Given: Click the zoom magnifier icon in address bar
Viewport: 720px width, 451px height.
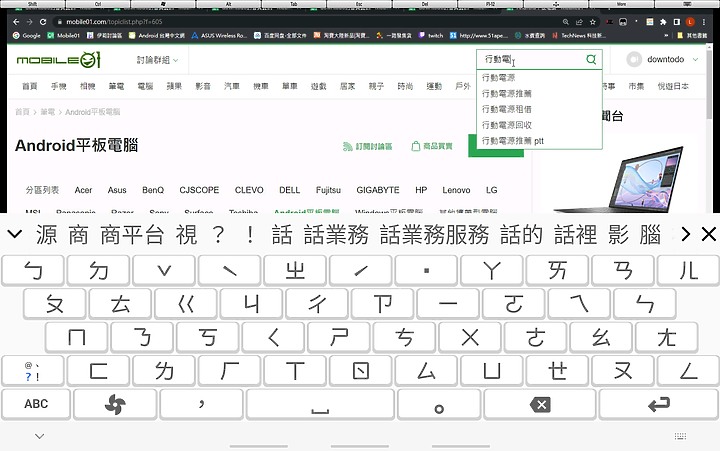Looking at the screenshot, I should pos(566,22).
